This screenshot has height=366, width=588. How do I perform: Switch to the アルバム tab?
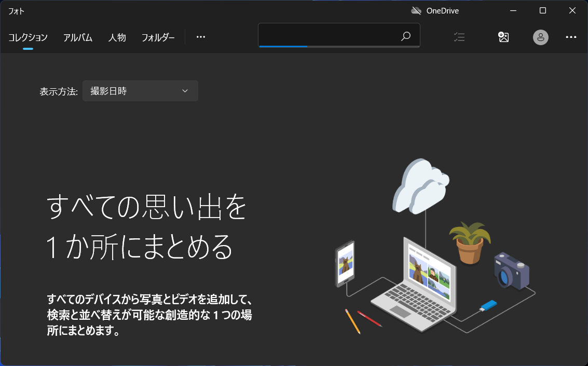78,37
